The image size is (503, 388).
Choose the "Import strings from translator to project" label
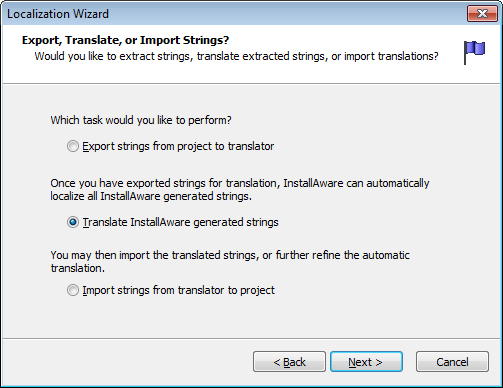[x=179, y=290]
